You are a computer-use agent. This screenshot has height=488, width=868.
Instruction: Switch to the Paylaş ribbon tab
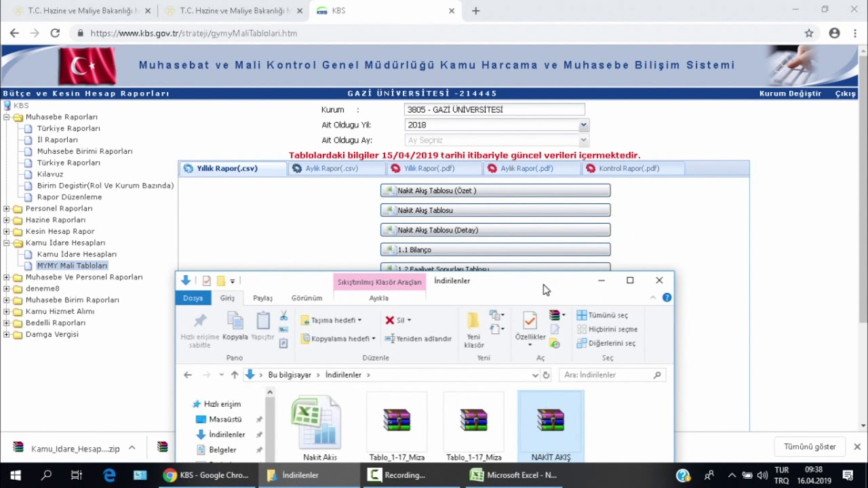(x=262, y=298)
